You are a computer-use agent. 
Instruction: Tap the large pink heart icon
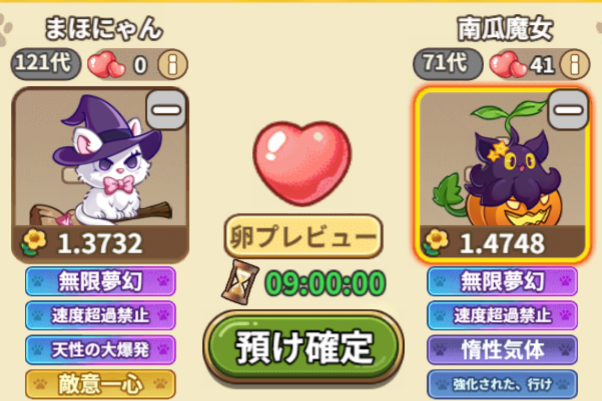pyautogui.click(x=302, y=163)
